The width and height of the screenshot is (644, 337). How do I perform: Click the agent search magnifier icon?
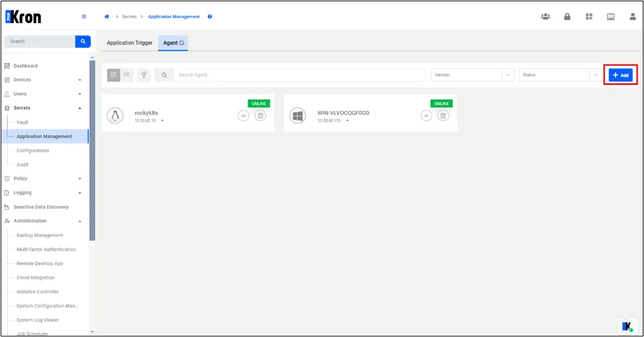tap(164, 75)
